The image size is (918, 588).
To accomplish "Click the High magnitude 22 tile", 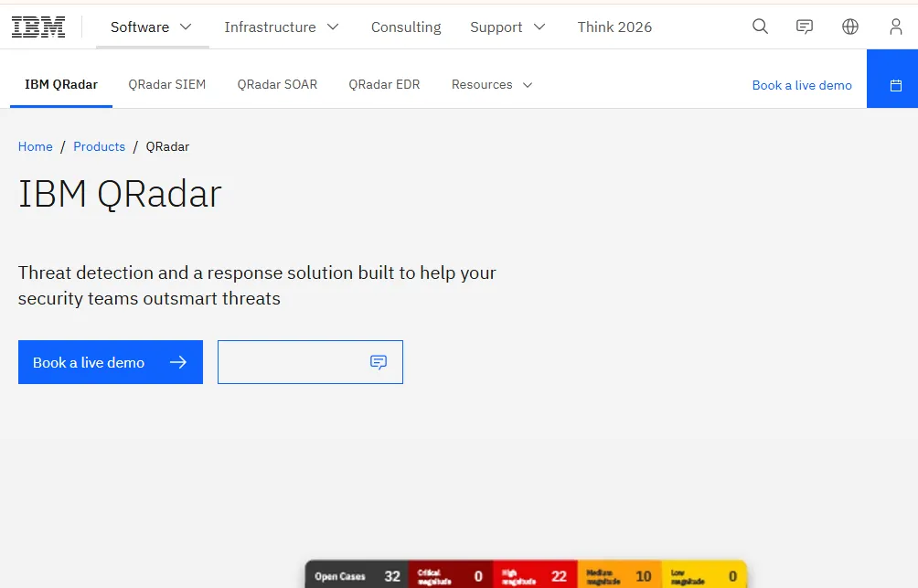I will 535,576.
